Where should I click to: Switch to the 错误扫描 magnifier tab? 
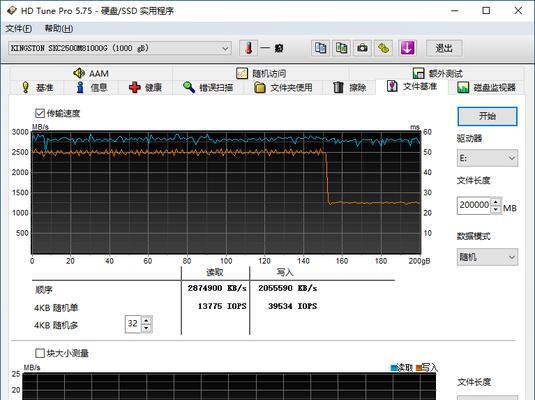click(208, 88)
